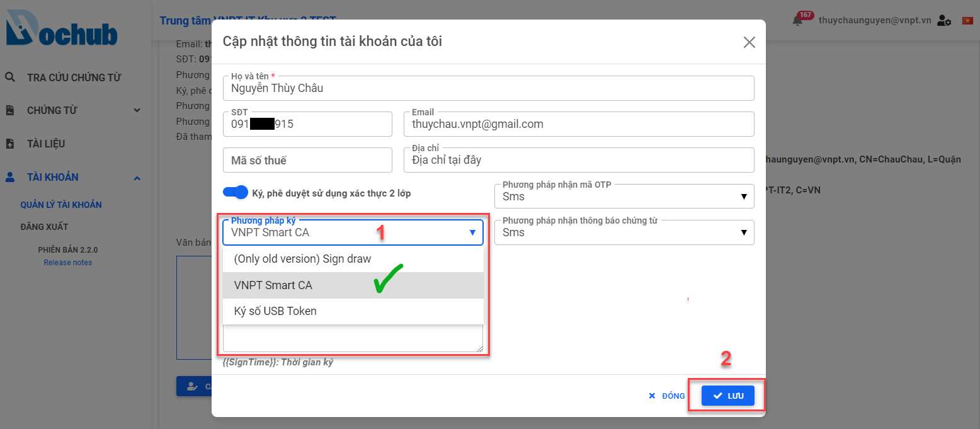Toggle the two-layer authentication switch

pyautogui.click(x=236, y=193)
